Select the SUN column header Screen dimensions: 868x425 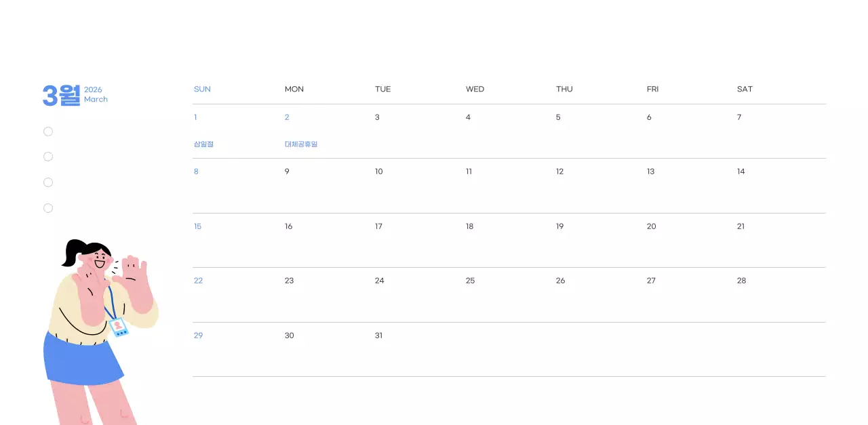(x=202, y=89)
